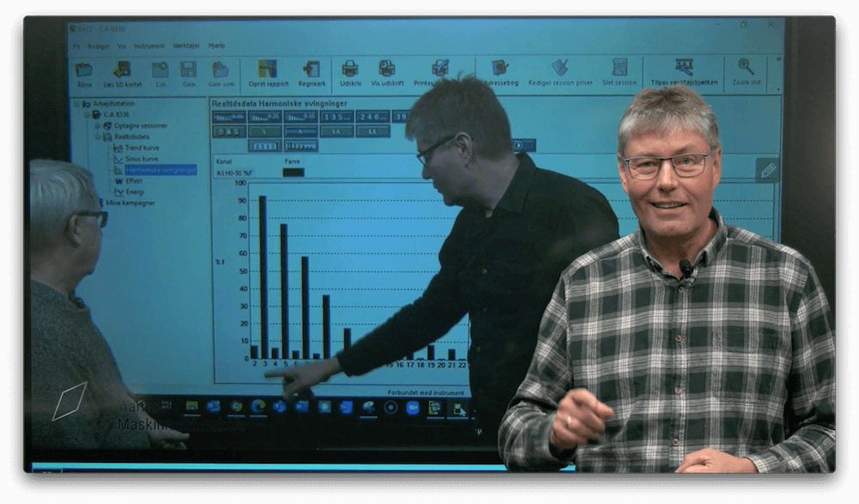This screenshot has width=859, height=504.
Task: Click the pencil annotation icon at right edge
Action: (768, 170)
